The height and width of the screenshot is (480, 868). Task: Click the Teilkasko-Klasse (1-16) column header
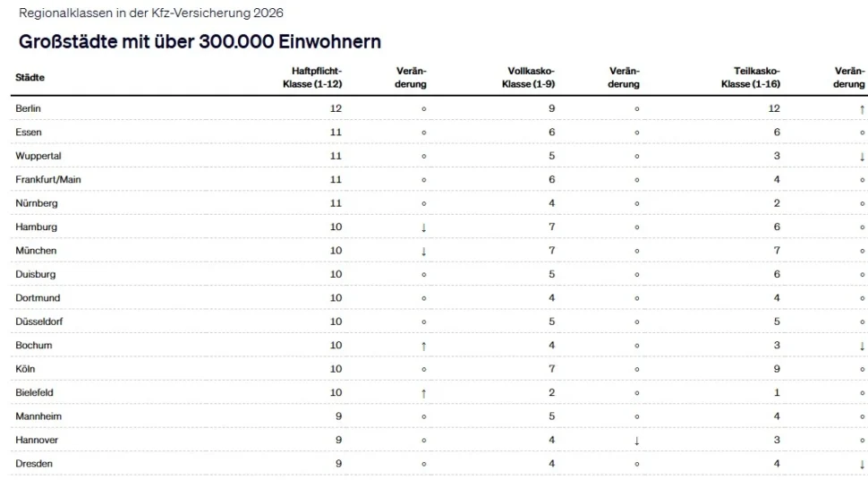(752, 78)
